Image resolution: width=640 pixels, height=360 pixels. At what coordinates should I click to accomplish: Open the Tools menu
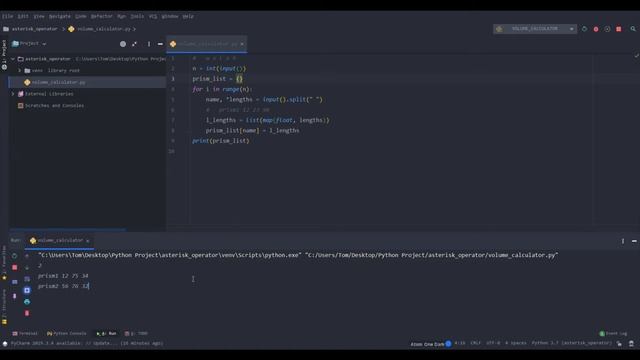point(137,16)
